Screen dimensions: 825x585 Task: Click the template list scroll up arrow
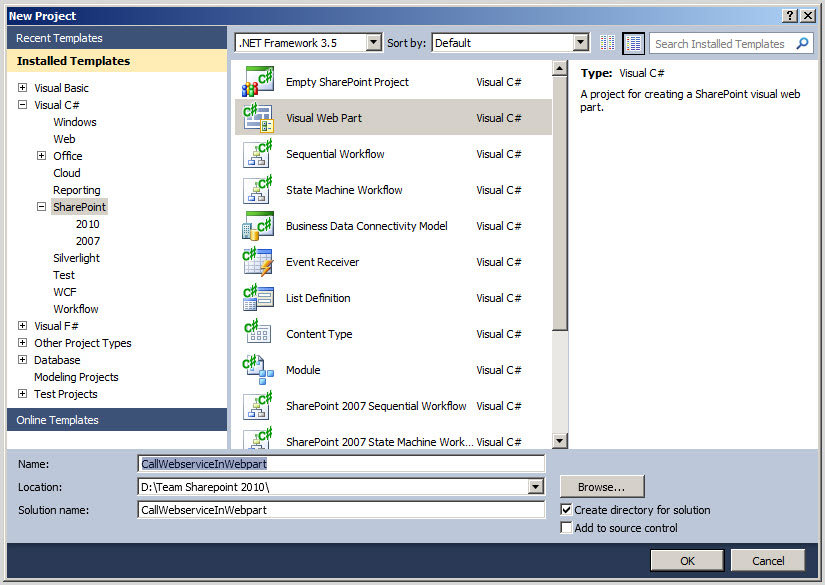coord(560,68)
